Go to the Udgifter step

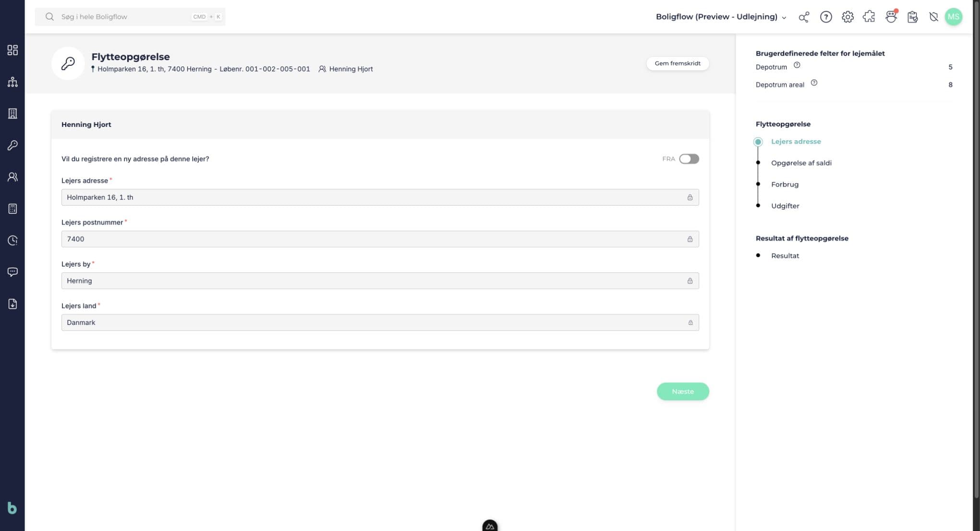click(785, 206)
